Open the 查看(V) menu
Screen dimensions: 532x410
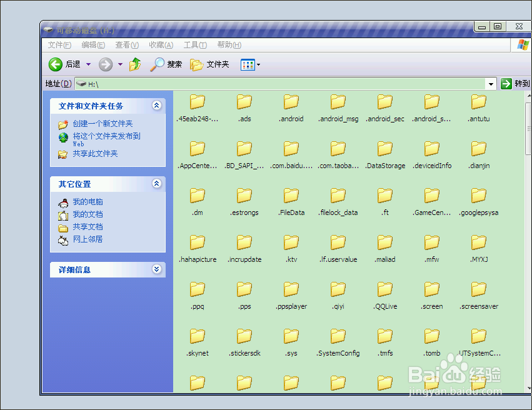(x=127, y=45)
